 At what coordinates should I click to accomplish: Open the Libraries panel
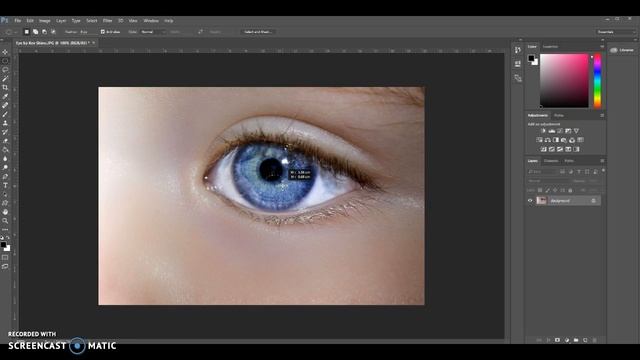pyautogui.click(x=622, y=50)
